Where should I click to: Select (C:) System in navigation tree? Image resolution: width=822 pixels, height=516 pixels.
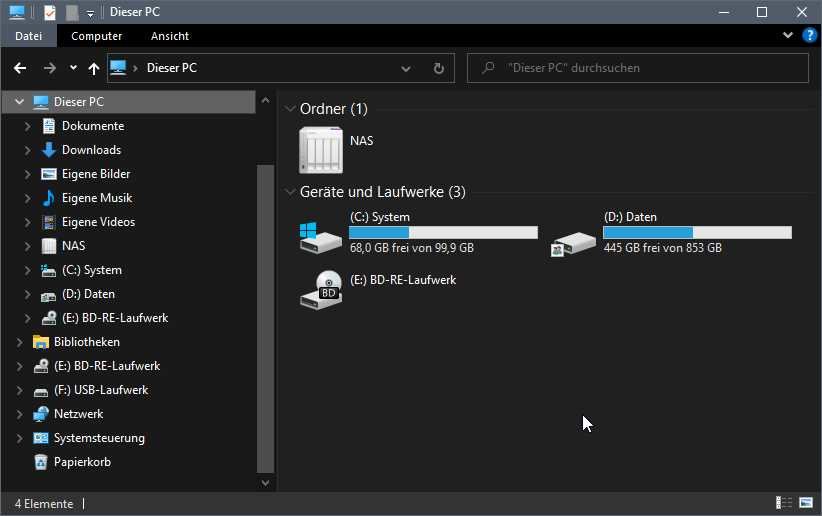pos(92,270)
